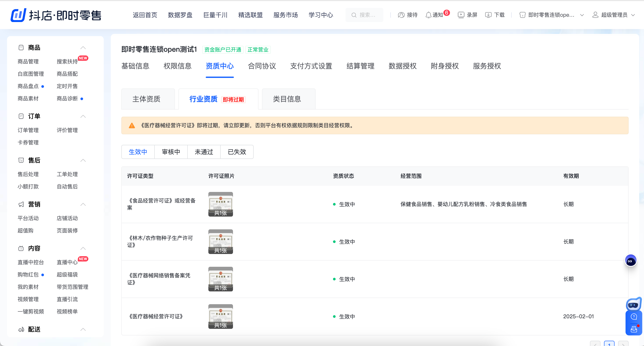The height and width of the screenshot is (346, 644).
Task: Select the 审核中 status filter
Action: [171, 152]
